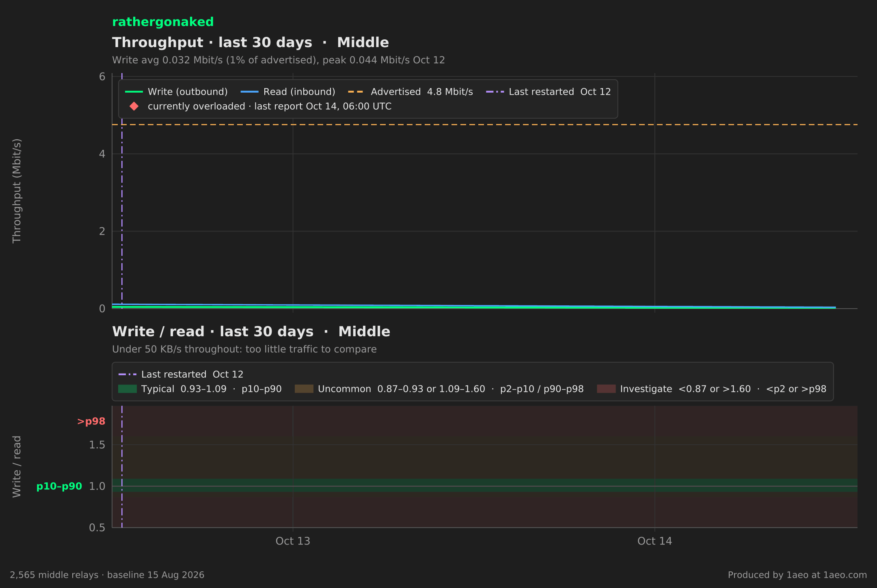Screen dimensions: 877x588
Task: Click the 'Oct 14' x-axis date label
Action: [x=655, y=541]
